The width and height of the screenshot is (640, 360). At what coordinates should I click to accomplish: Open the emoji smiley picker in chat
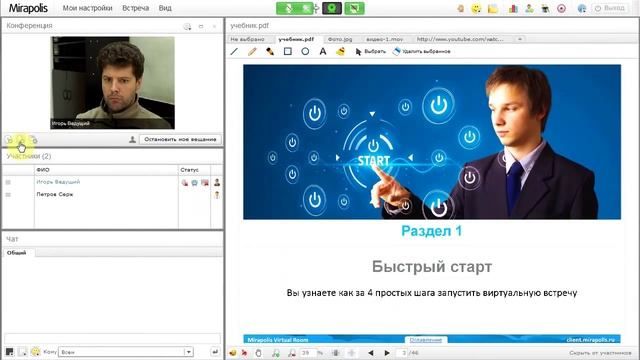pos(36,352)
